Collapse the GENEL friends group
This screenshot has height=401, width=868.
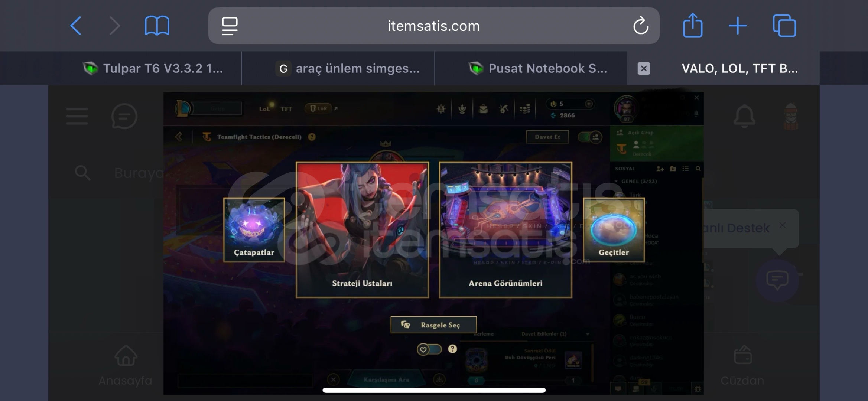(635, 181)
